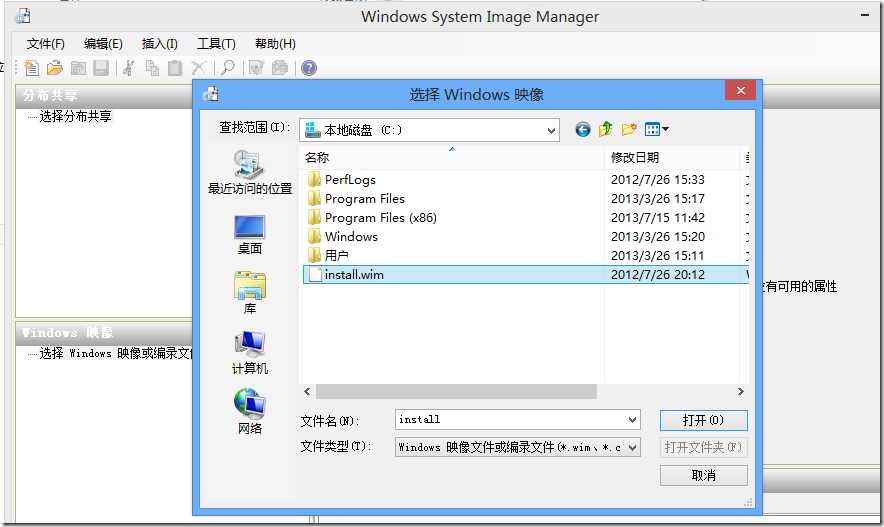
Task: Click the 2012/7/26 20:12 date cell
Action: 658,275
